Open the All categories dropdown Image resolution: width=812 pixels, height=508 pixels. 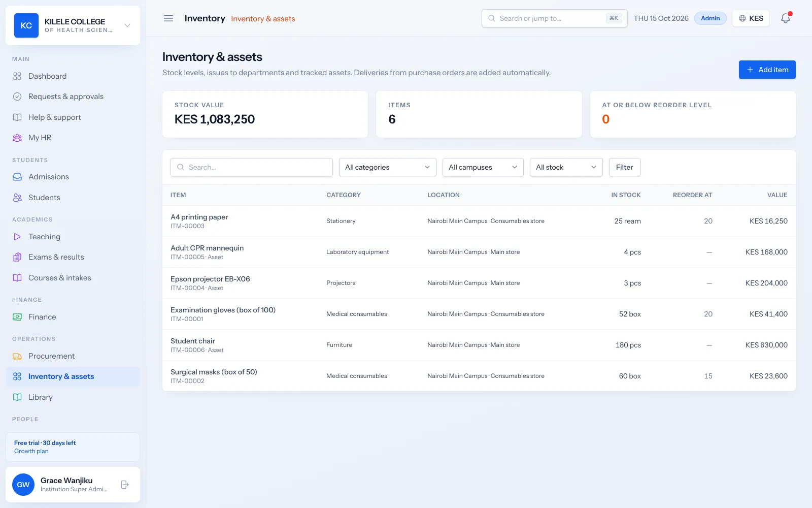point(387,167)
